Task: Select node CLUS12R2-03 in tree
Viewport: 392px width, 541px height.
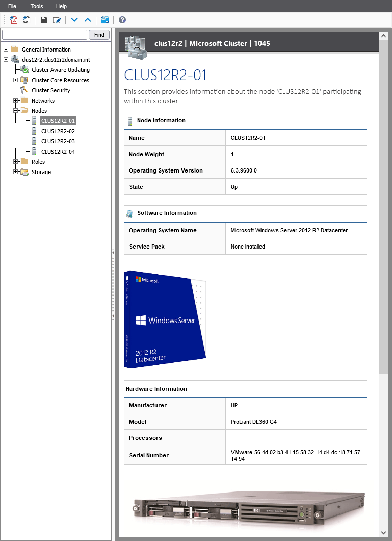Action: tap(58, 141)
